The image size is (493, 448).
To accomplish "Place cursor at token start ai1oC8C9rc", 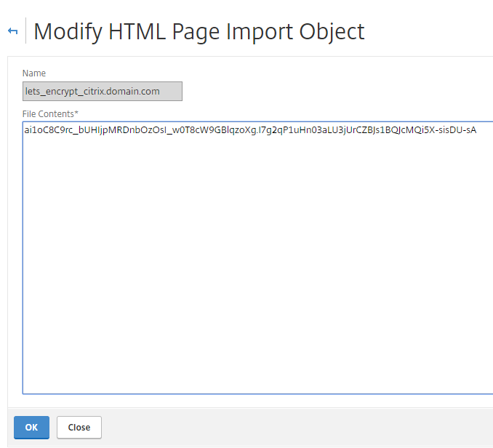I will click(25, 130).
